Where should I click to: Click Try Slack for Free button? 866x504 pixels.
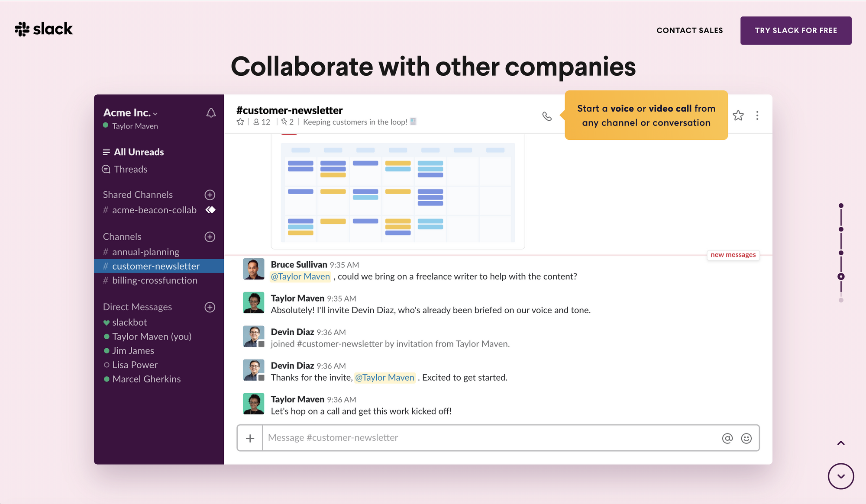[796, 30]
